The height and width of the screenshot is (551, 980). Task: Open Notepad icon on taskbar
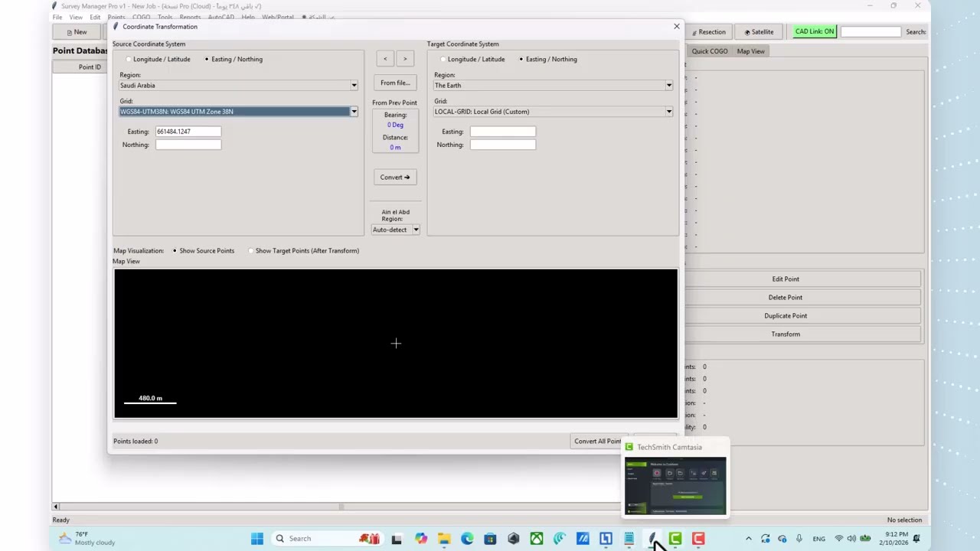629,539
